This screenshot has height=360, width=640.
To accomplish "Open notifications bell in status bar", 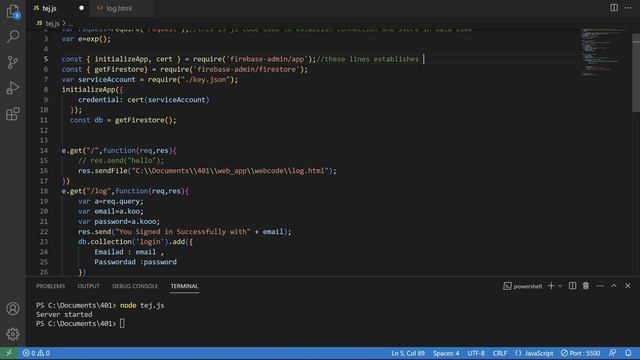I will click(x=628, y=353).
